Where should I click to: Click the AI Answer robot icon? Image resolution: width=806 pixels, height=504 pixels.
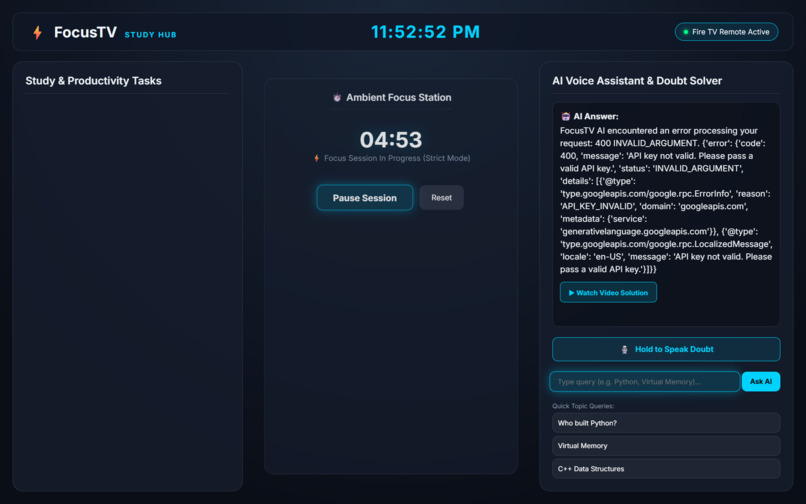[565, 116]
